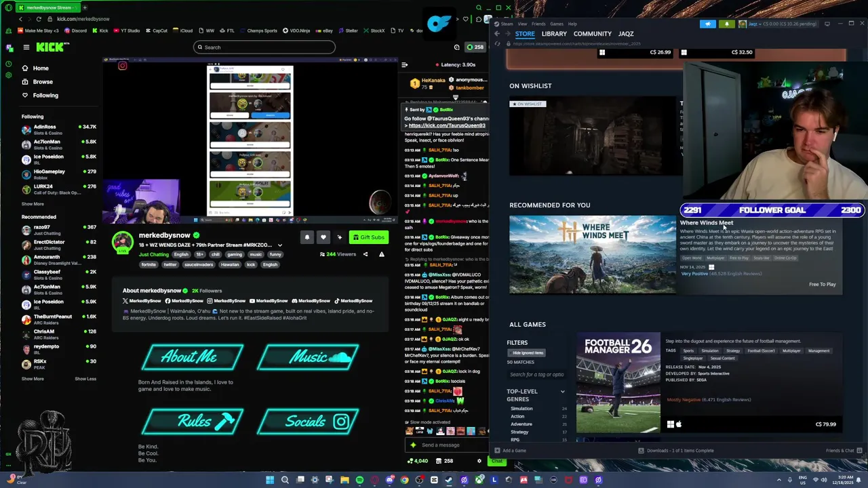The image size is (868, 488).
Task: Switch to the COMMUNITY tab in Steam
Action: click(x=593, y=34)
